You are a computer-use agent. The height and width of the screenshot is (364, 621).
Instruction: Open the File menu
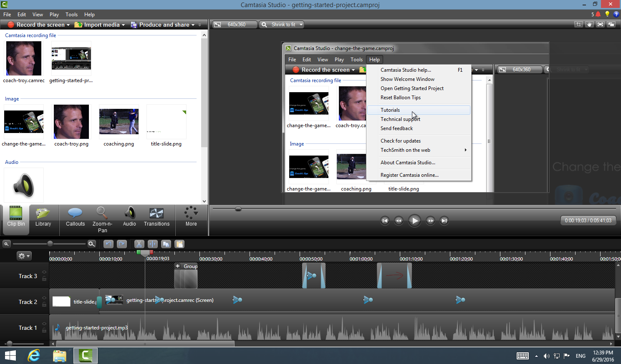pos(7,14)
